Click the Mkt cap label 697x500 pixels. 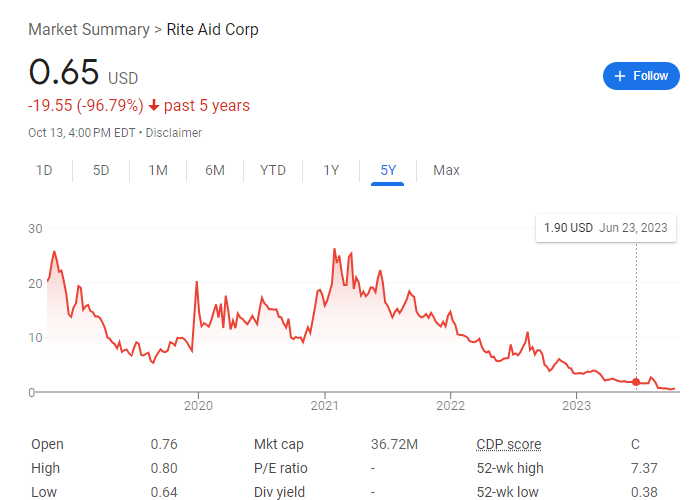[x=279, y=444]
